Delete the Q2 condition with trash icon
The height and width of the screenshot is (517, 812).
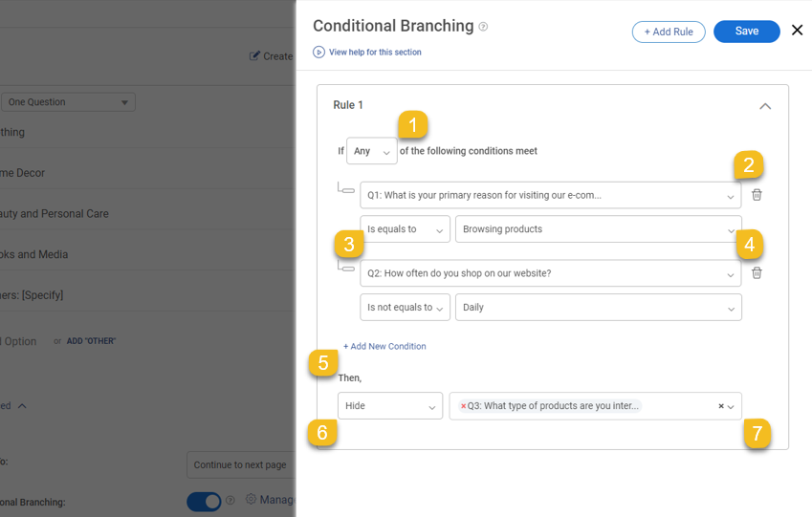757,273
